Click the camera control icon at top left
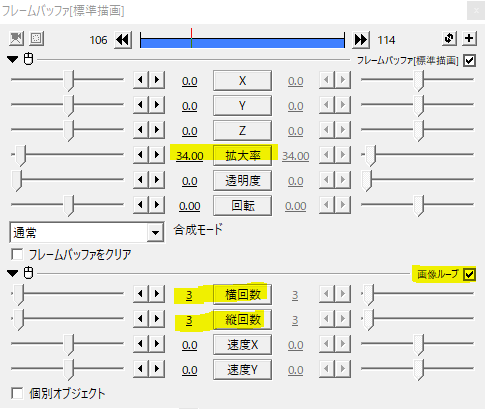Viewport: 485px width, 409px height. click(x=16, y=39)
